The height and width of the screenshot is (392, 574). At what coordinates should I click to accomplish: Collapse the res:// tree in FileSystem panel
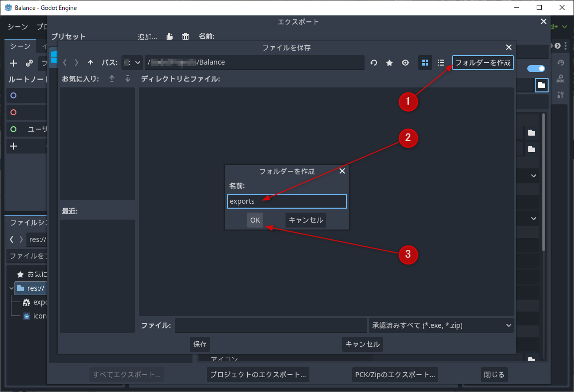point(11,288)
